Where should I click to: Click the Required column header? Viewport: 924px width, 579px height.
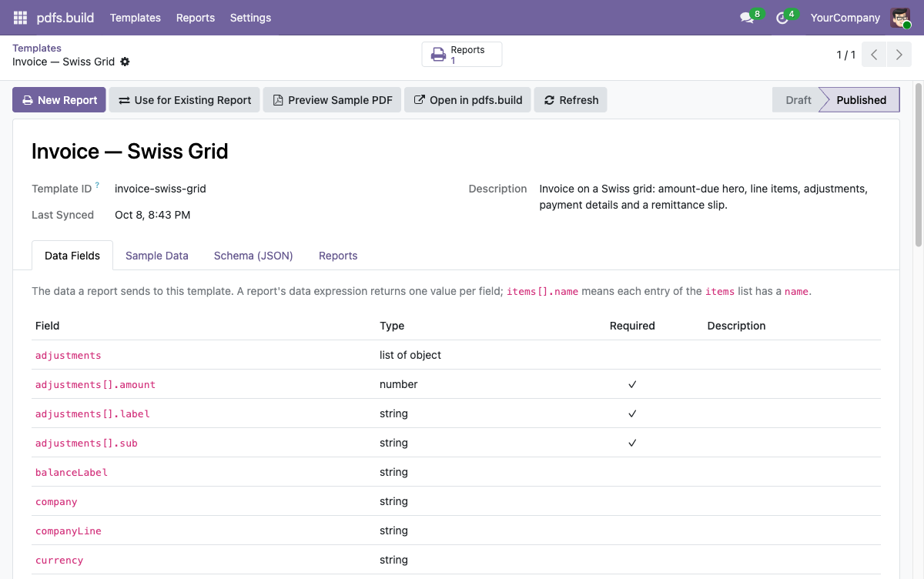click(632, 326)
